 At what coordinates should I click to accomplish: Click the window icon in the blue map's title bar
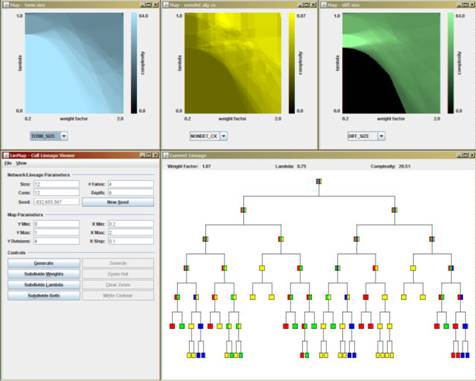[6, 5]
